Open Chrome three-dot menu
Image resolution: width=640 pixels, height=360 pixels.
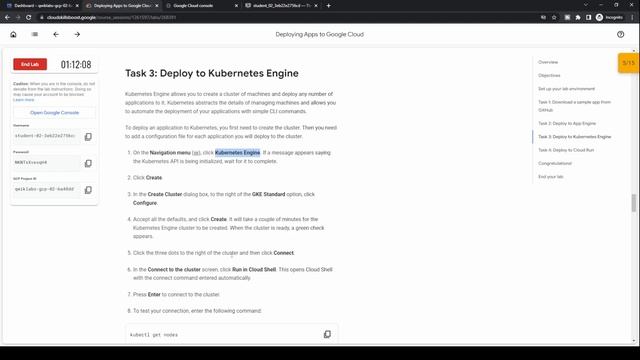pyautogui.click(x=632, y=17)
